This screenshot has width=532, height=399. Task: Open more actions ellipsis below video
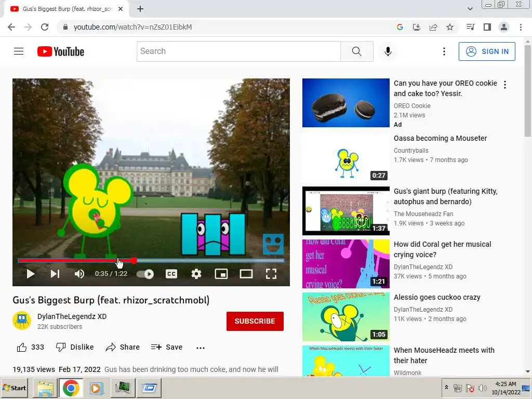[201, 348]
